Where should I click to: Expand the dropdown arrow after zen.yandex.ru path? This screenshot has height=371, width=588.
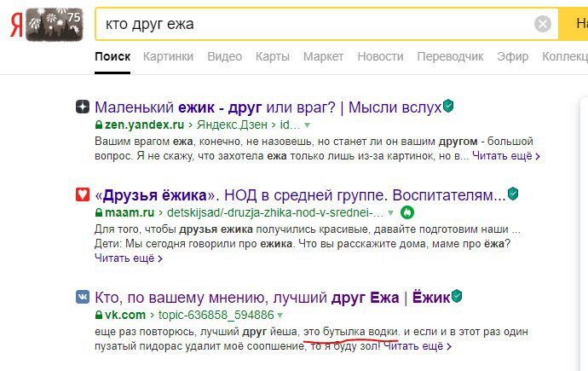coord(307,125)
